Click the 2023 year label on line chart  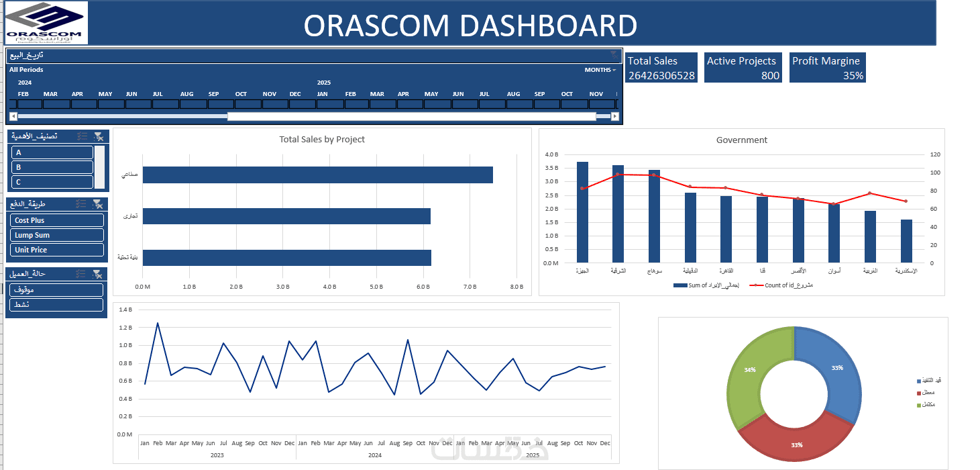click(217, 455)
